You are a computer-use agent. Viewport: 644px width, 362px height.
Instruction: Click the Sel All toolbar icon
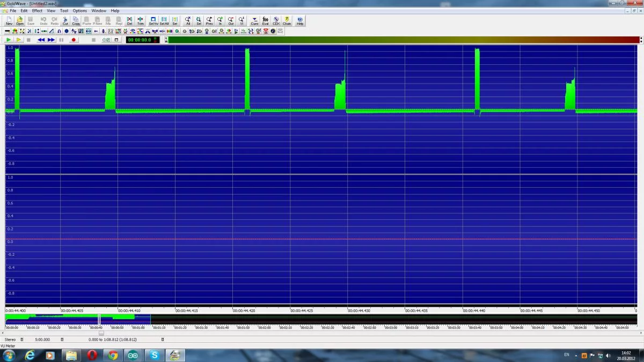164,21
